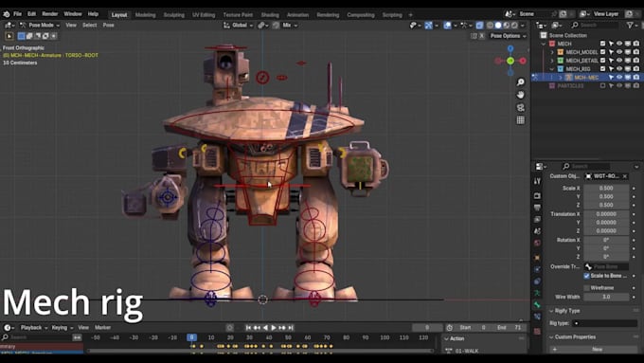644x363 pixels.
Task: Click the outliner filter funnel icon
Action: pos(630,26)
